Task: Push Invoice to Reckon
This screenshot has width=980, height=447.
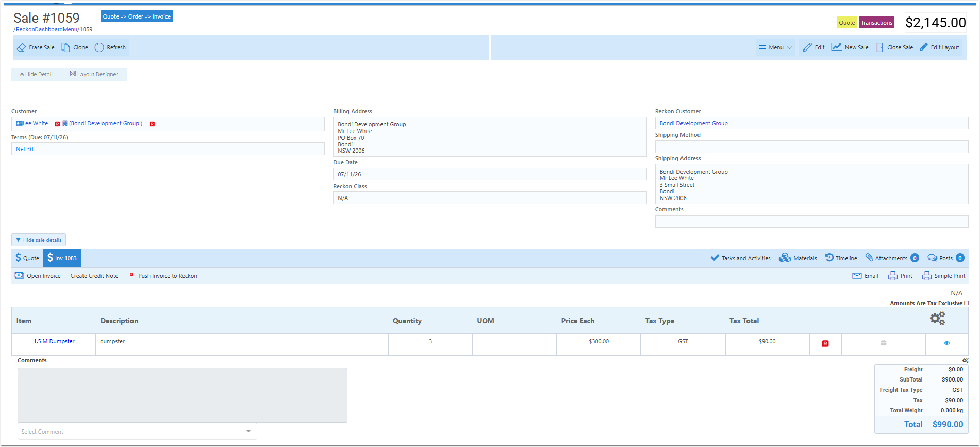Action: (163, 276)
